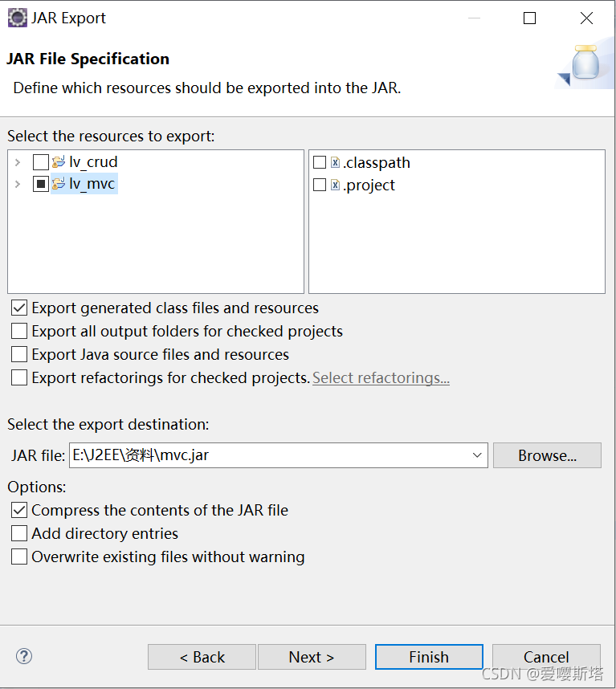
Task: Open help via the question mark icon
Action: click(x=24, y=657)
